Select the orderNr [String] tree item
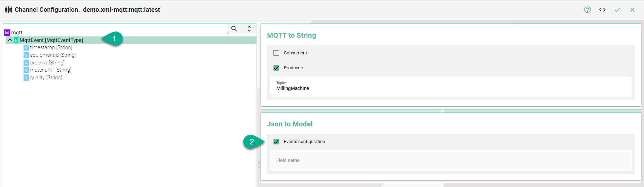This screenshot has height=187, width=644. pos(47,63)
